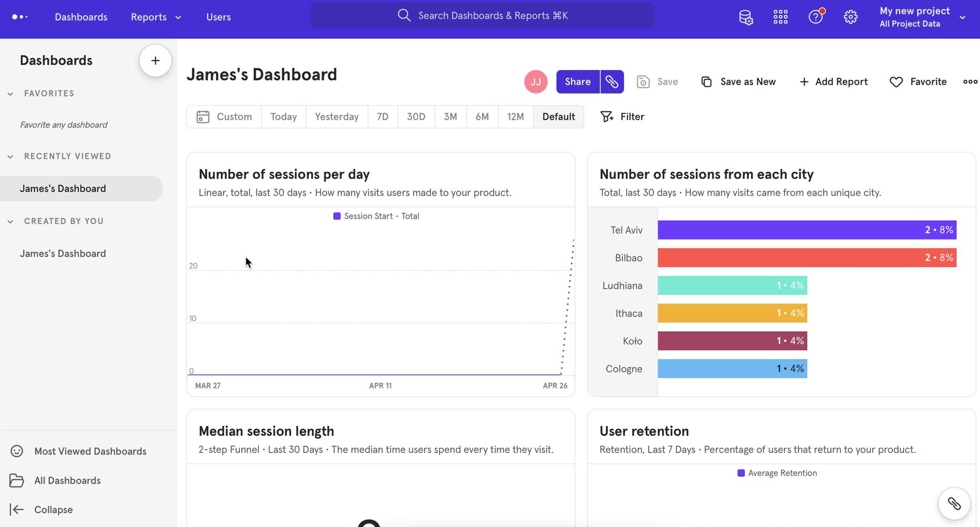Click the maroon Koło bar
The width and height of the screenshot is (980, 527).
732,341
